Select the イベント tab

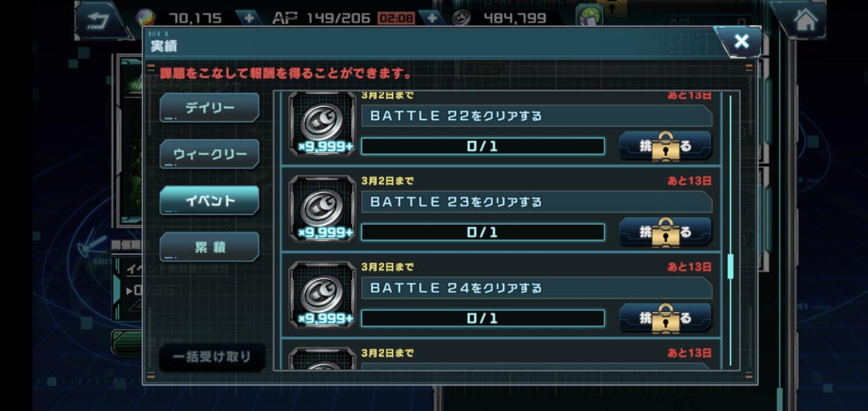pos(210,201)
